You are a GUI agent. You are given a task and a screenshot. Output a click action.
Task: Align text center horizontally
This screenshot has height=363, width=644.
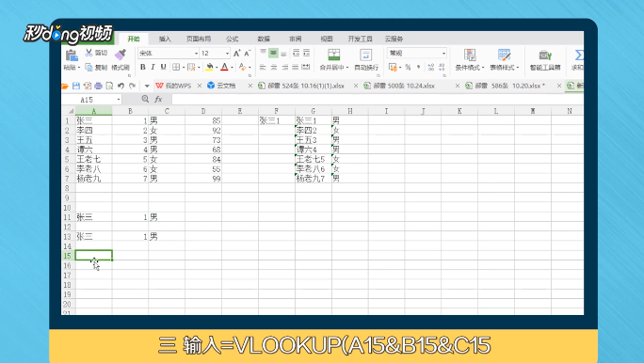[274, 67]
